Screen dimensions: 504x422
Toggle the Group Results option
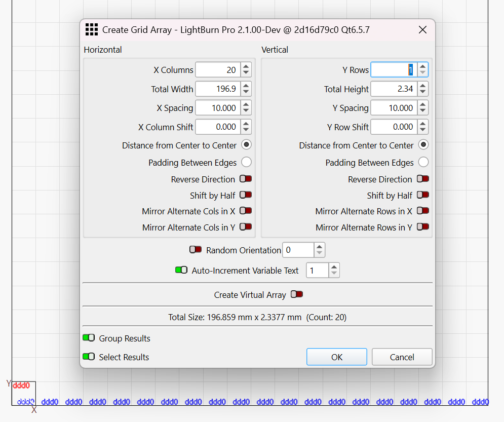(x=89, y=338)
